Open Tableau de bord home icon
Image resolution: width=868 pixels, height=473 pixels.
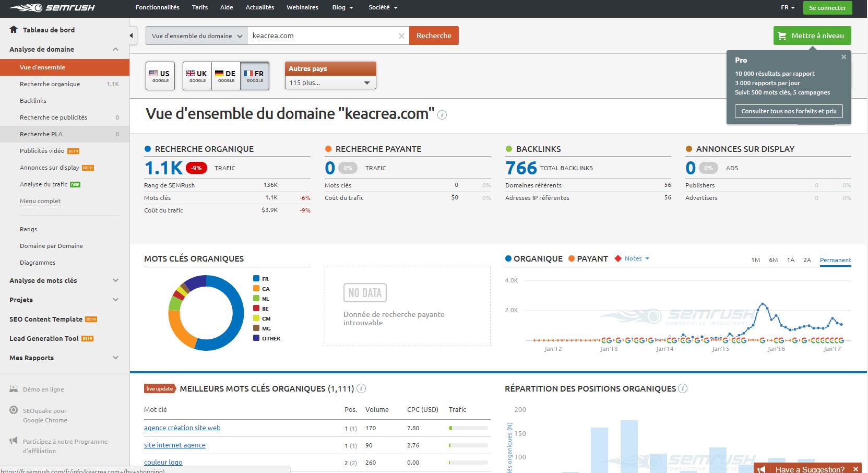tap(14, 30)
